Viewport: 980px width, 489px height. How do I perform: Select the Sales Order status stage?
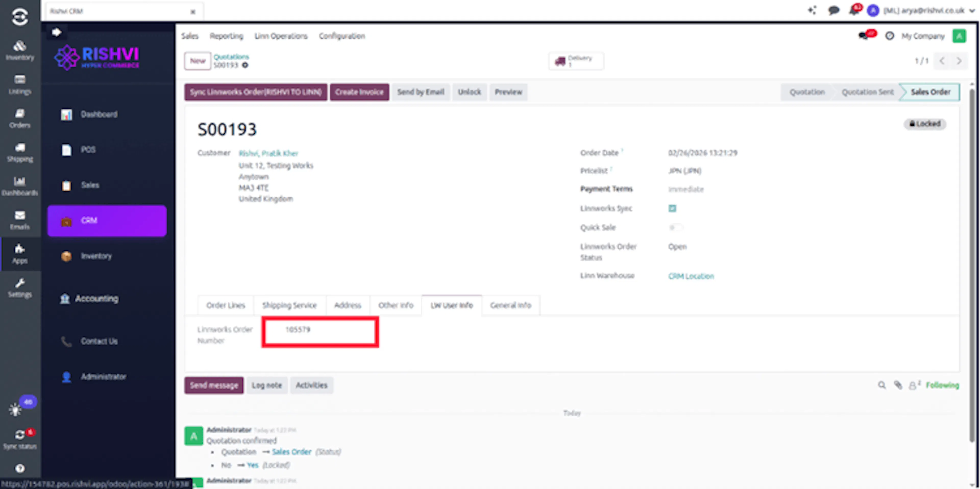coord(930,92)
